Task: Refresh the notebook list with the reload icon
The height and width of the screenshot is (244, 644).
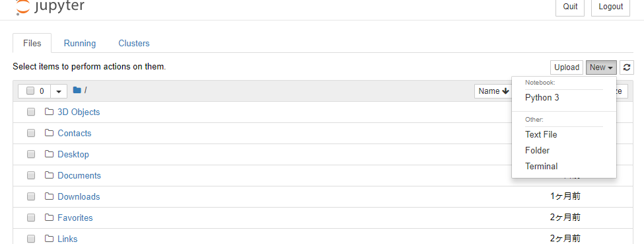Action: (627, 67)
